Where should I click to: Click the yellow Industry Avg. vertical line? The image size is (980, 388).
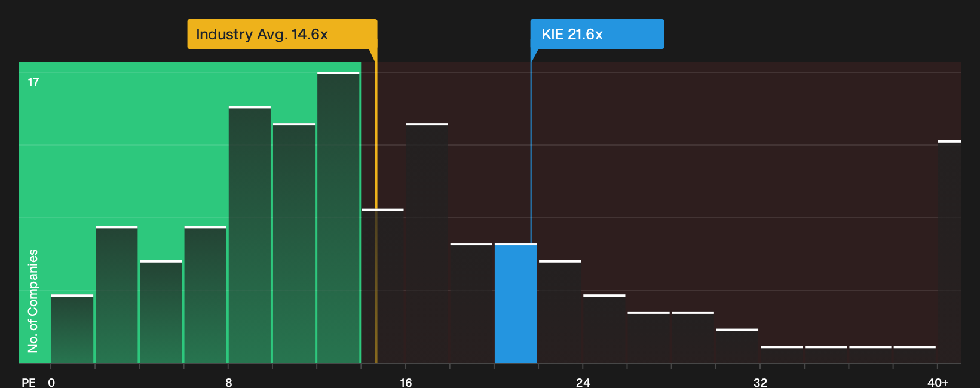(376, 206)
